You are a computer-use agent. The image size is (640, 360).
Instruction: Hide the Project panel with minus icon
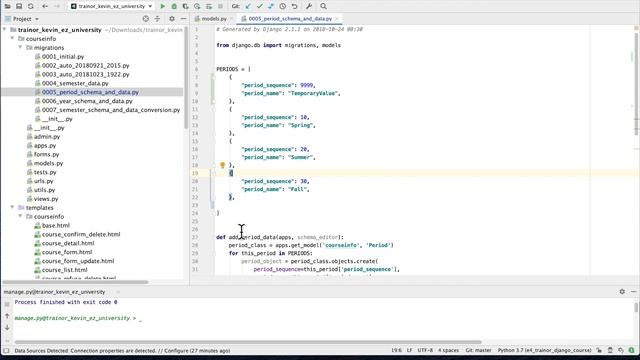183,19
